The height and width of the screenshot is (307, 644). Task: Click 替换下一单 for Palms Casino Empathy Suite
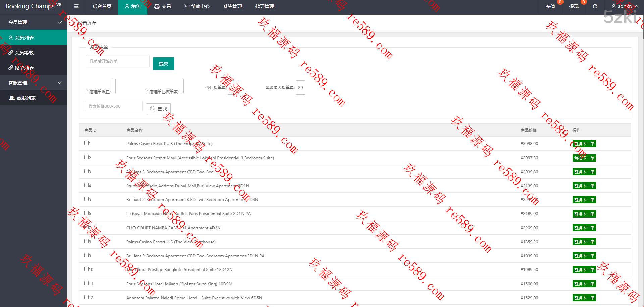coord(584,144)
